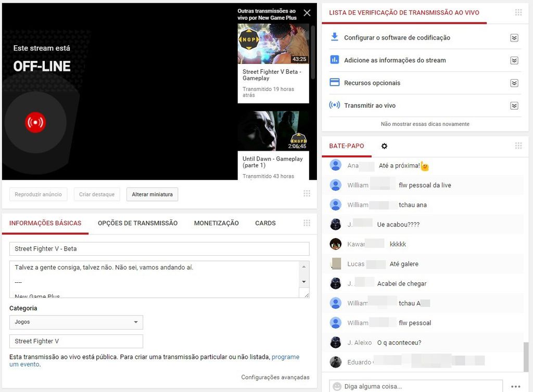Click William's avatar beside flw pessoal message
The width and height of the screenshot is (533, 392).
(336, 323)
